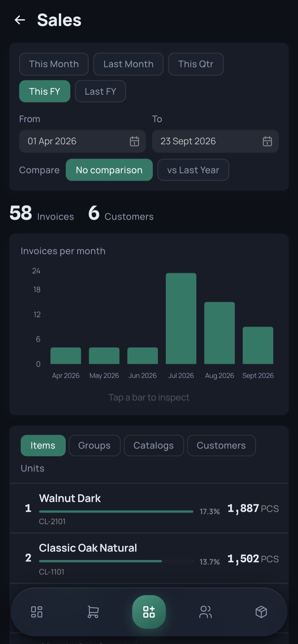Open the From date field 01 Apr 2026
The width and height of the screenshot is (298, 644).
coord(82,141)
